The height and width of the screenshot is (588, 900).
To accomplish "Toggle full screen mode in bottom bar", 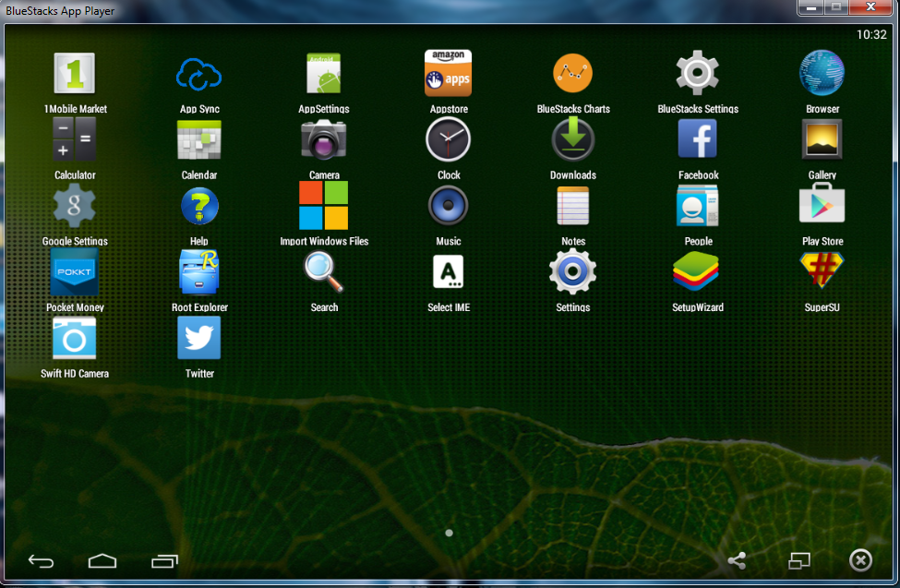I will tap(799, 560).
